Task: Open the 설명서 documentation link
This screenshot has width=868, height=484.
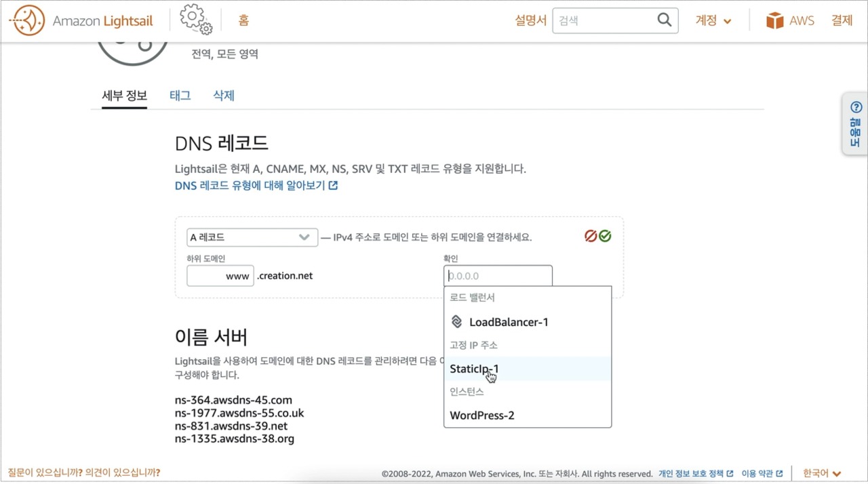Action: [530, 20]
